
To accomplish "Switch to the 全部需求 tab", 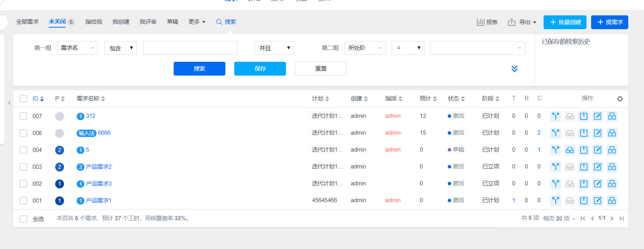I will (x=27, y=22).
